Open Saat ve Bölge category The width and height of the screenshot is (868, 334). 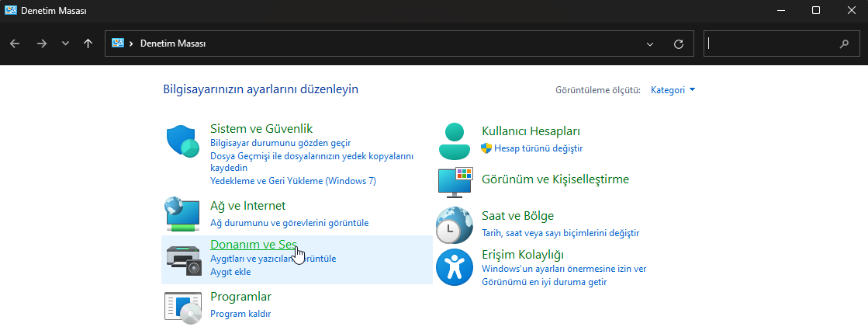517,215
